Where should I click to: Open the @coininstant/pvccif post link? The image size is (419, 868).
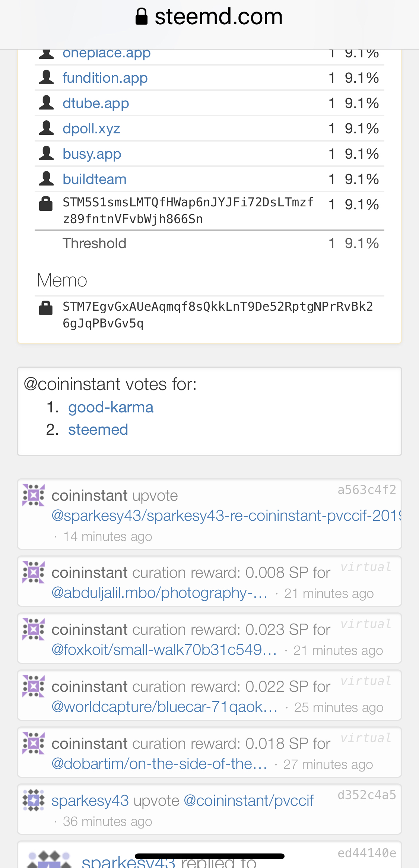coord(249,801)
